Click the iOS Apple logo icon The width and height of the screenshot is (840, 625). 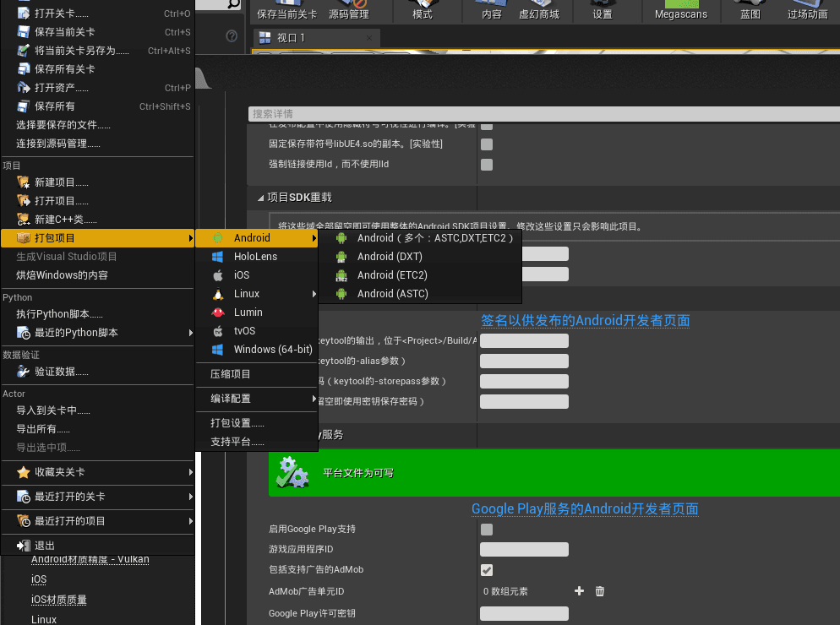pos(217,275)
